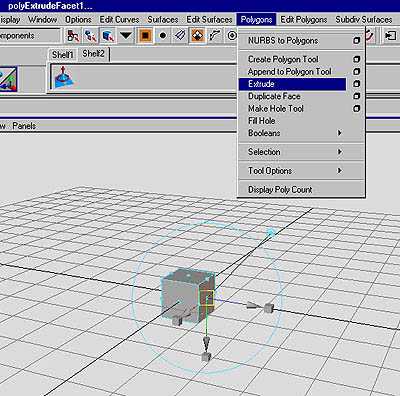This screenshot has width=400, height=396.
Task: Expand the Tool Options submenu
Action: [x=339, y=170]
